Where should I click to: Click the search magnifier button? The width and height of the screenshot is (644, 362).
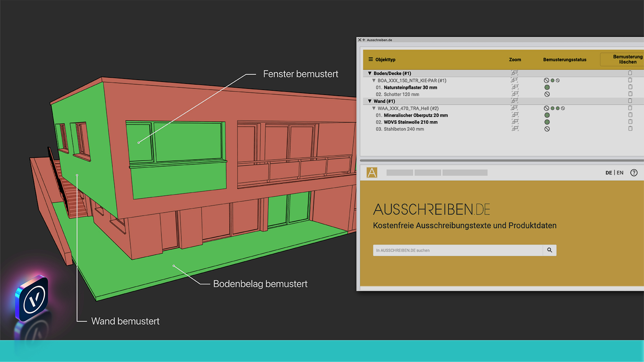pyautogui.click(x=549, y=250)
